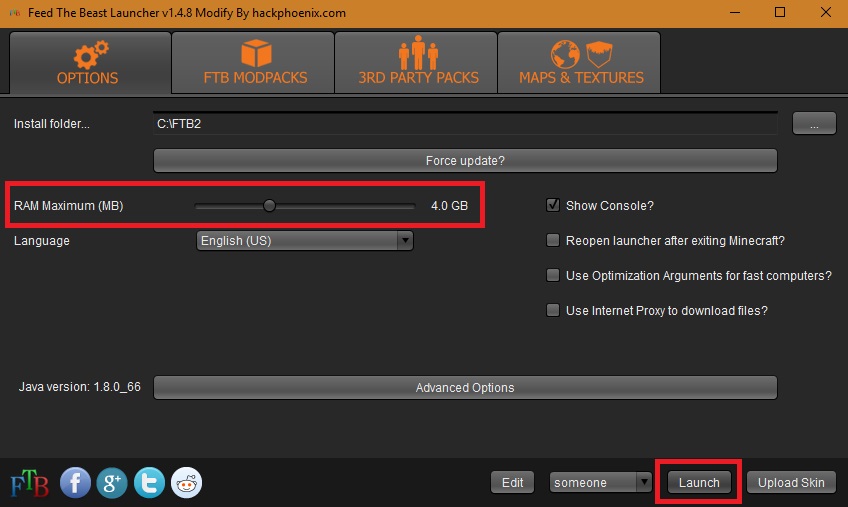Image resolution: width=848 pixels, height=507 pixels.
Task: Click the Launch button
Action: 699,482
